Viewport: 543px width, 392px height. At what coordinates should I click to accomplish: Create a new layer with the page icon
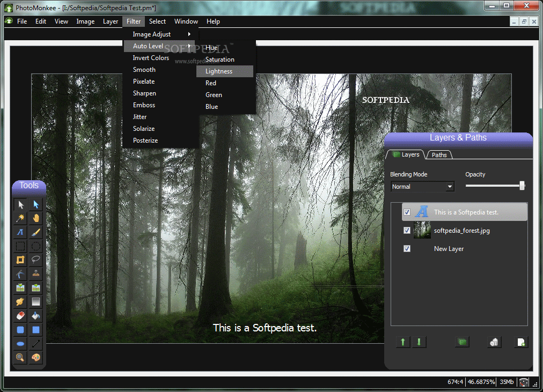pos(521,342)
